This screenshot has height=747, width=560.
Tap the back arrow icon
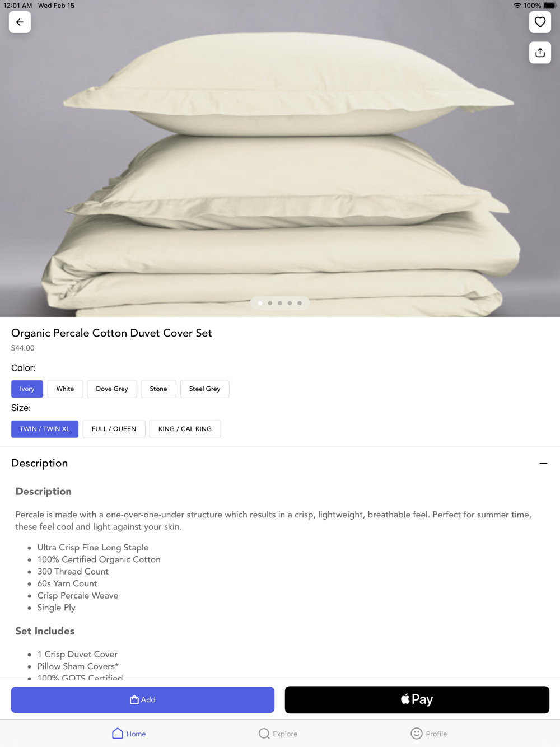(20, 22)
